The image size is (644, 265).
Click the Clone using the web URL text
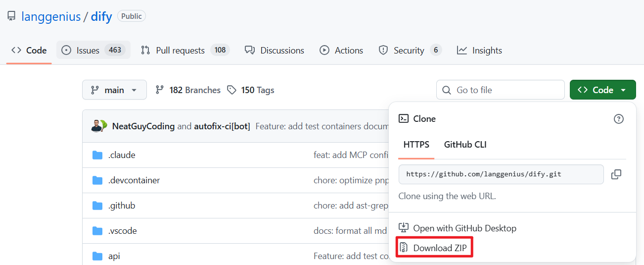pos(447,196)
